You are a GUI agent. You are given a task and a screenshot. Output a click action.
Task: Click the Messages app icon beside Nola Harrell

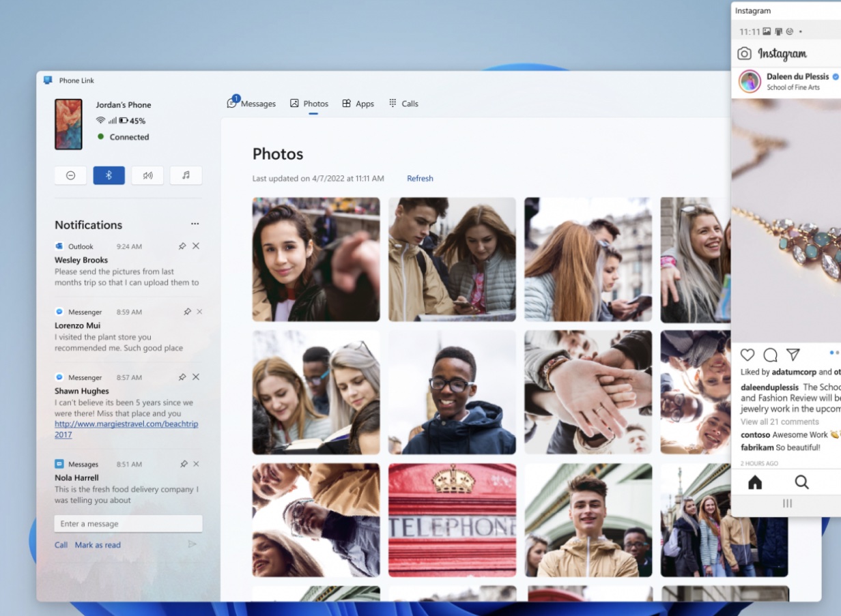(59, 464)
